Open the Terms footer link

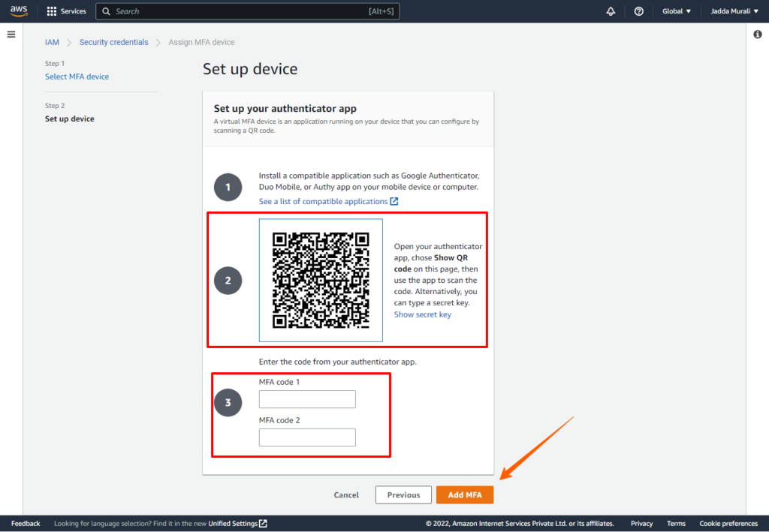coord(676,524)
